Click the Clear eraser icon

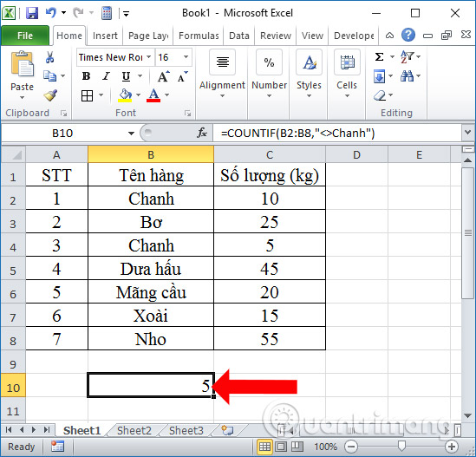coord(380,95)
